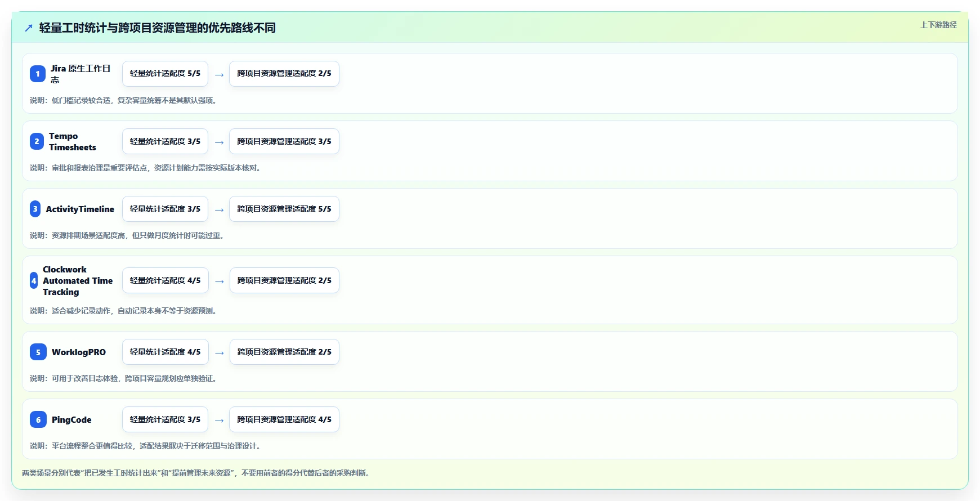Click the Tempo Timesheets name
Viewport: 980px width, 501px height.
pyautogui.click(x=73, y=141)
